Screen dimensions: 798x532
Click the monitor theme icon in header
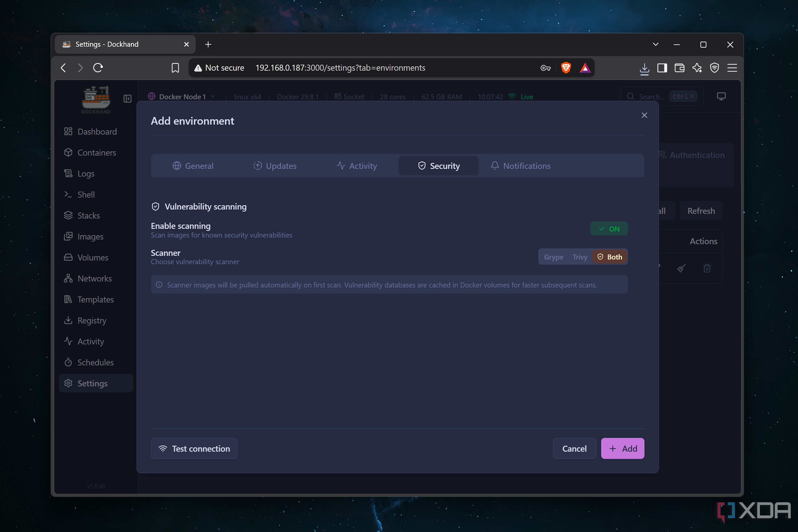click(721, 96)
